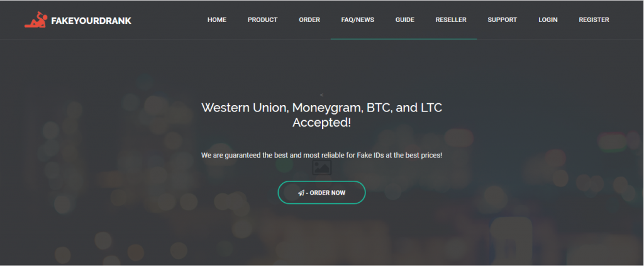Click the broken image placeholder icon
Image resolution: width=644 pixels, height=267 pixels.
tap(321, 167)
